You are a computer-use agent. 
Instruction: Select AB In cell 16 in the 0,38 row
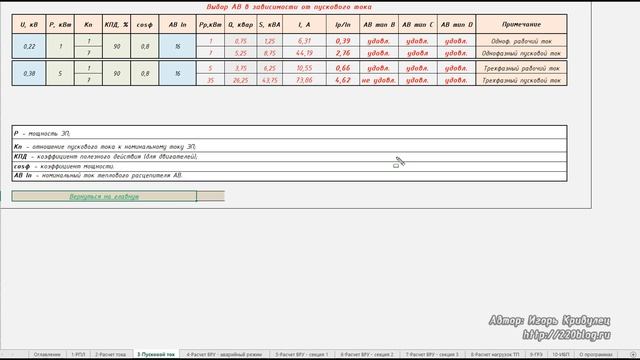[178, 73]
